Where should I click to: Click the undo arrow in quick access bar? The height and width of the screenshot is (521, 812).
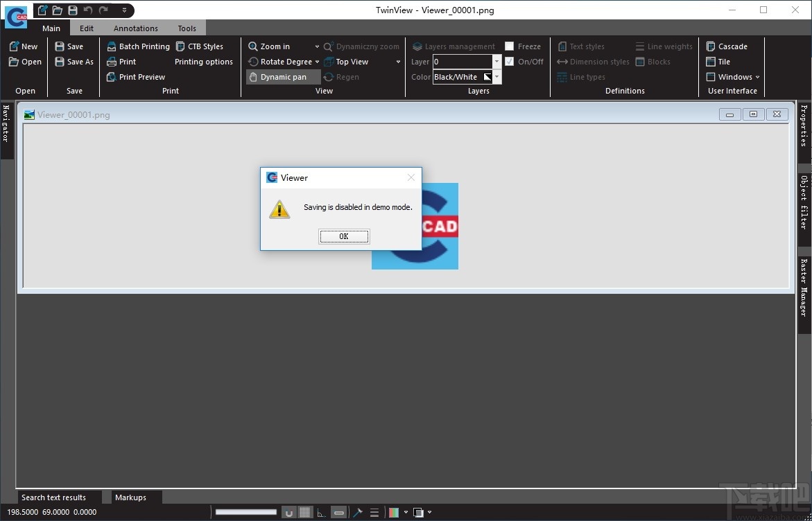pos(88,10)
